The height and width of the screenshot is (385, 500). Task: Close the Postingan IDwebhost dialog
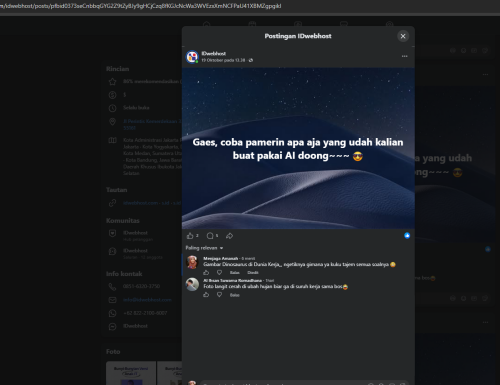403,36
